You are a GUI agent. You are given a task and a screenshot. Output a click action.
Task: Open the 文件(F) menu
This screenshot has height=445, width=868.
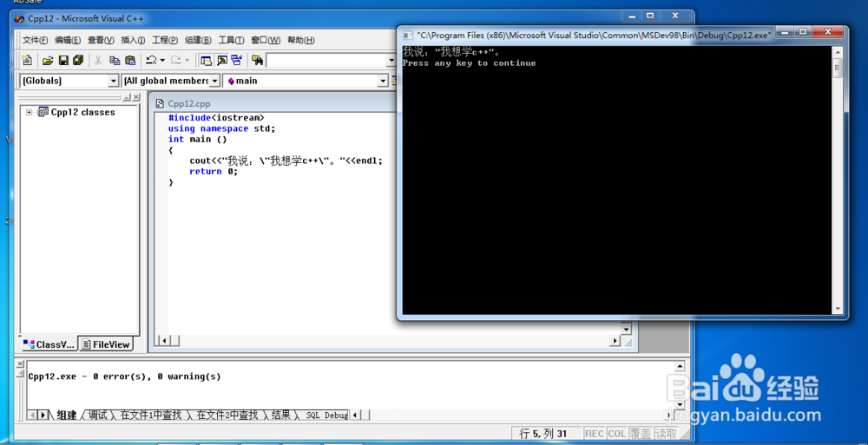35,40
